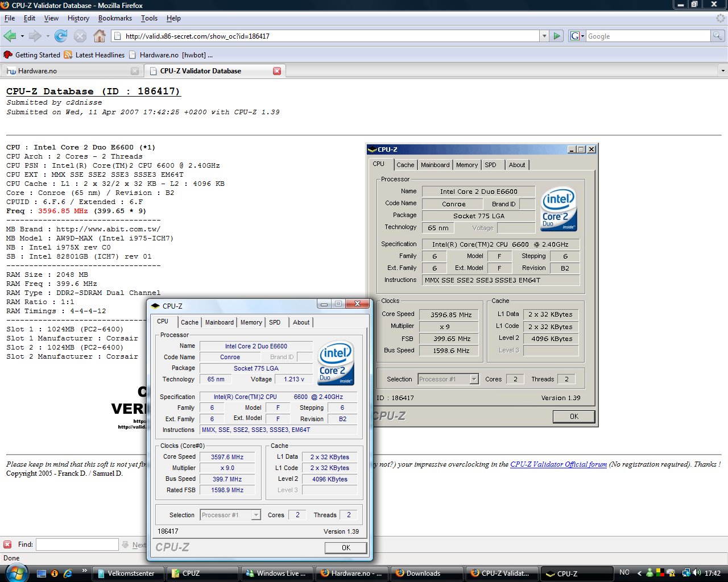
Task: Go to the Home page icon
Action: (100, 36)
